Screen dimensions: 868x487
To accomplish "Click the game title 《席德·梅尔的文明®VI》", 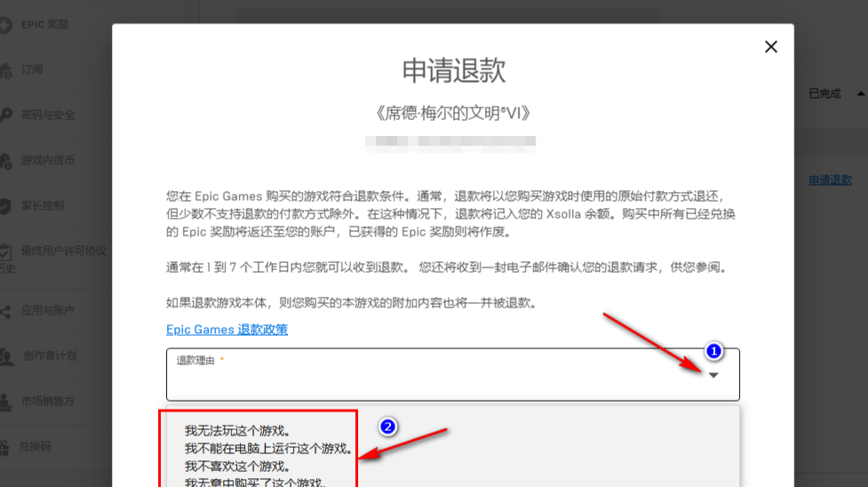I will 453,113.
